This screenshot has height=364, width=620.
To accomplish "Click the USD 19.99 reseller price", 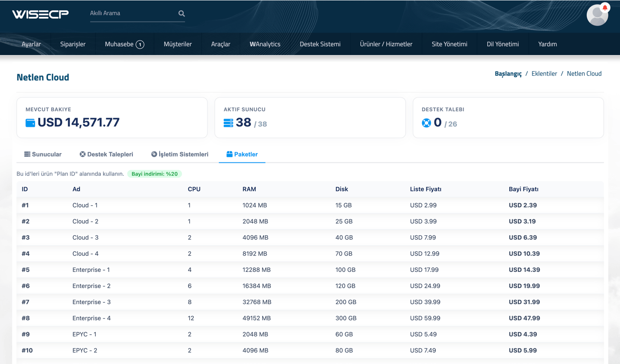I will click(x=524, y=286).
